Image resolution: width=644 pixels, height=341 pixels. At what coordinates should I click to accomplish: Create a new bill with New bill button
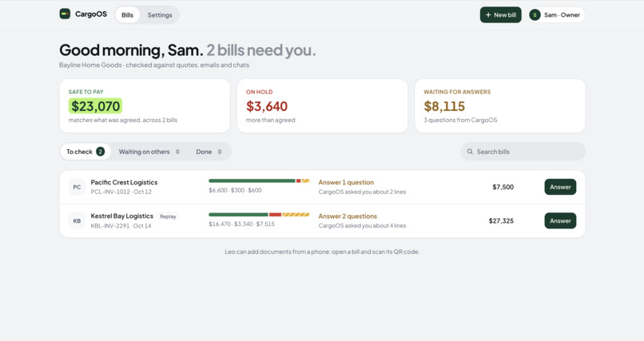tap(501, 14)
